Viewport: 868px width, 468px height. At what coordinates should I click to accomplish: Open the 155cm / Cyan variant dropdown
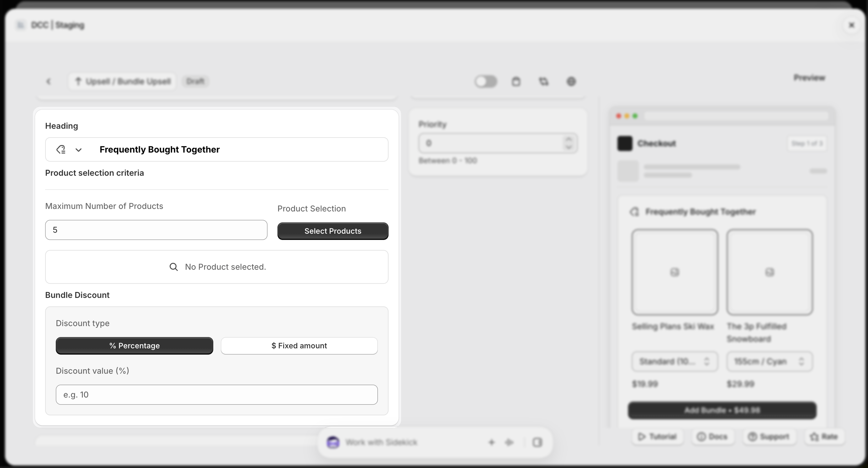click(x=770, y=361)
